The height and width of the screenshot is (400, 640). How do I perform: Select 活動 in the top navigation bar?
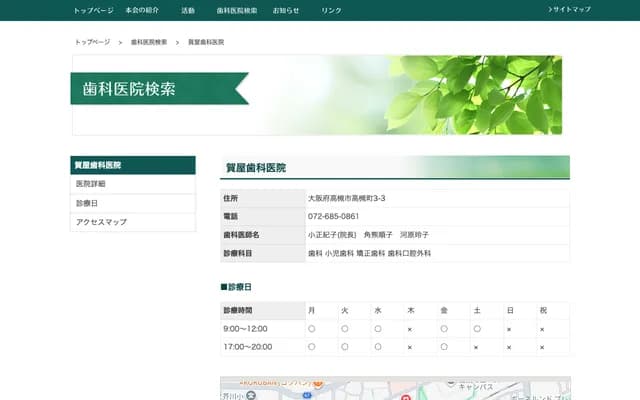coord(188,10)
